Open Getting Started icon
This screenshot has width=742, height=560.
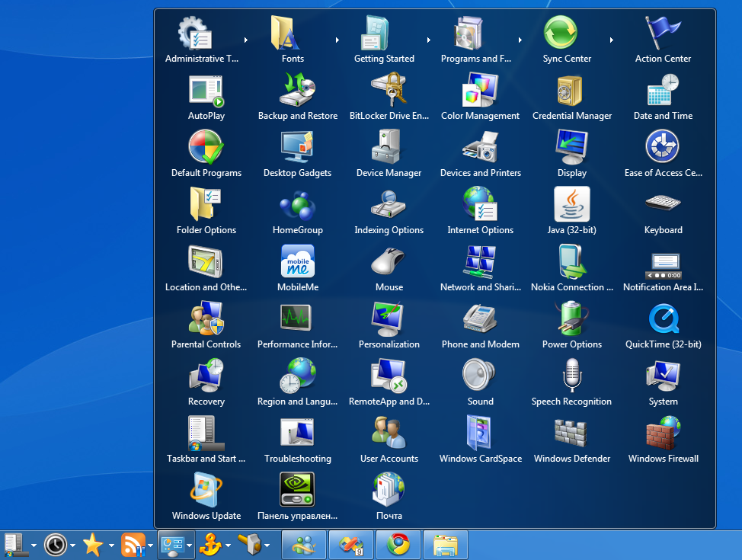376,33
